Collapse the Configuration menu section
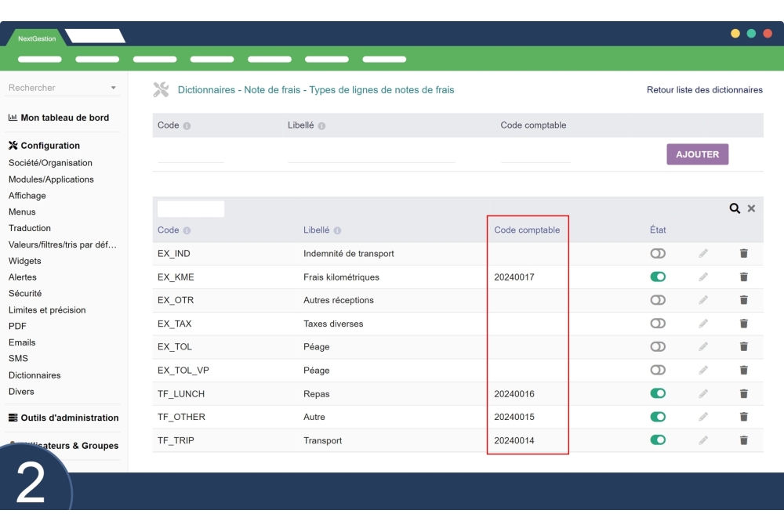784x532 pixels. point(50,145)
